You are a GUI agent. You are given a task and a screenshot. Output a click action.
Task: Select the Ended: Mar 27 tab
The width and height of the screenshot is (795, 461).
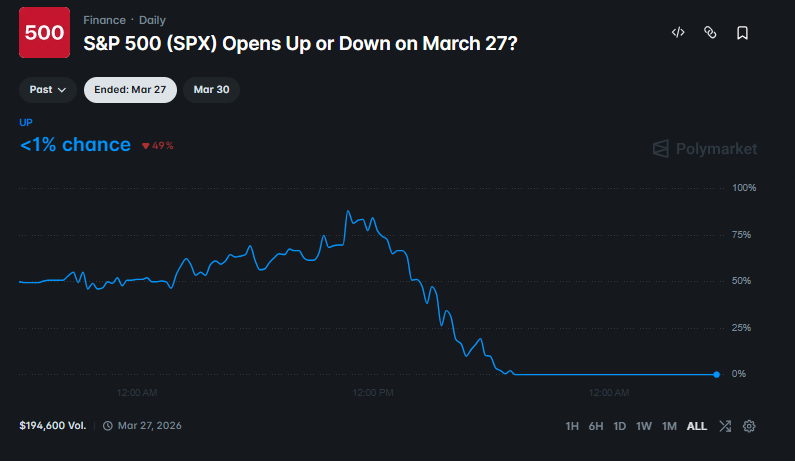(x=130, y=90)
